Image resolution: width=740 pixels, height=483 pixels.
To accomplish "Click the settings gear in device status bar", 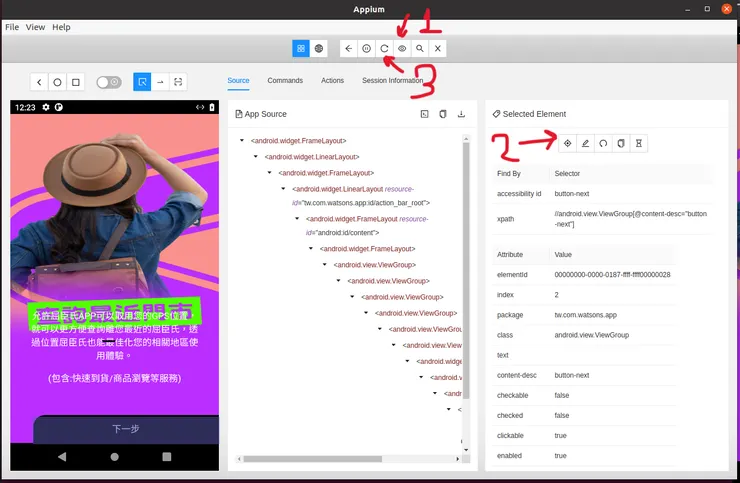I will pyautogui.click(x=46, y=107).
